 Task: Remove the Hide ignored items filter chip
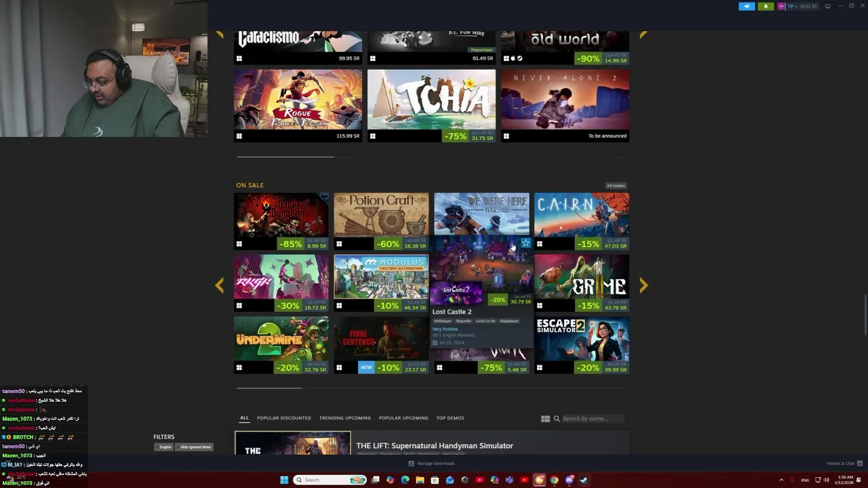[x=195, y=447]
